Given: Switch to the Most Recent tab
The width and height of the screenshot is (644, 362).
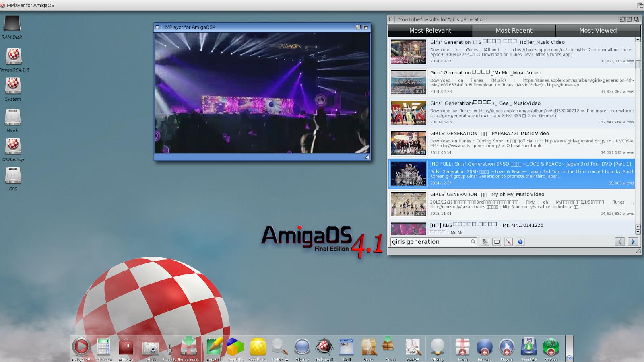Looking at the screenshot, I should point(514,31).
